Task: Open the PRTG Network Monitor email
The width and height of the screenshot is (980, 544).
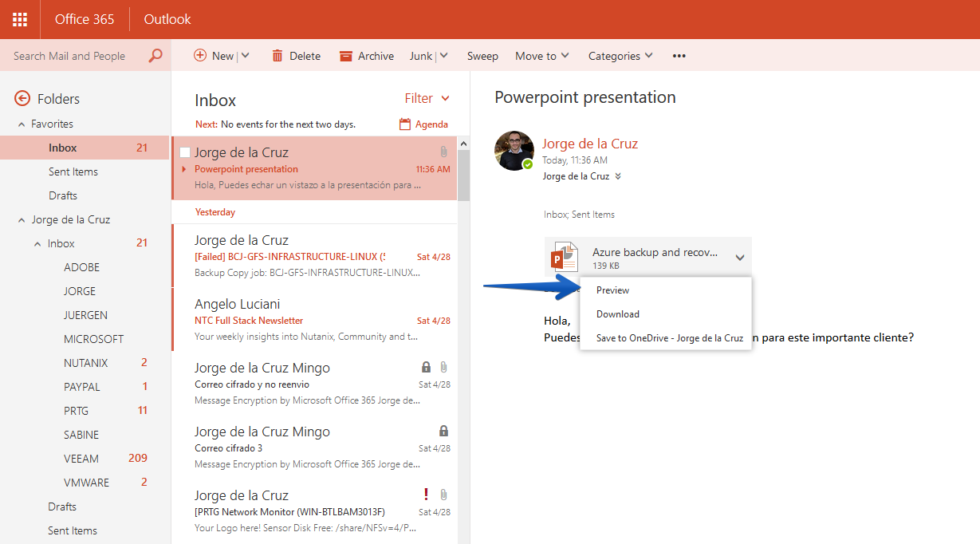Action: pyautogui.click(x=314, y=511)
